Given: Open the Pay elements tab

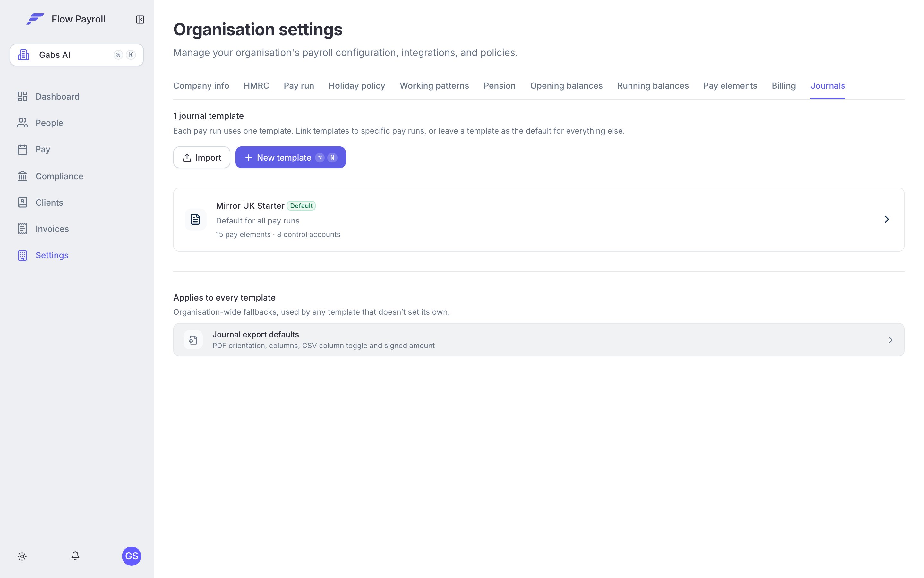Looking at the screenshot, I should coord(730,86).
